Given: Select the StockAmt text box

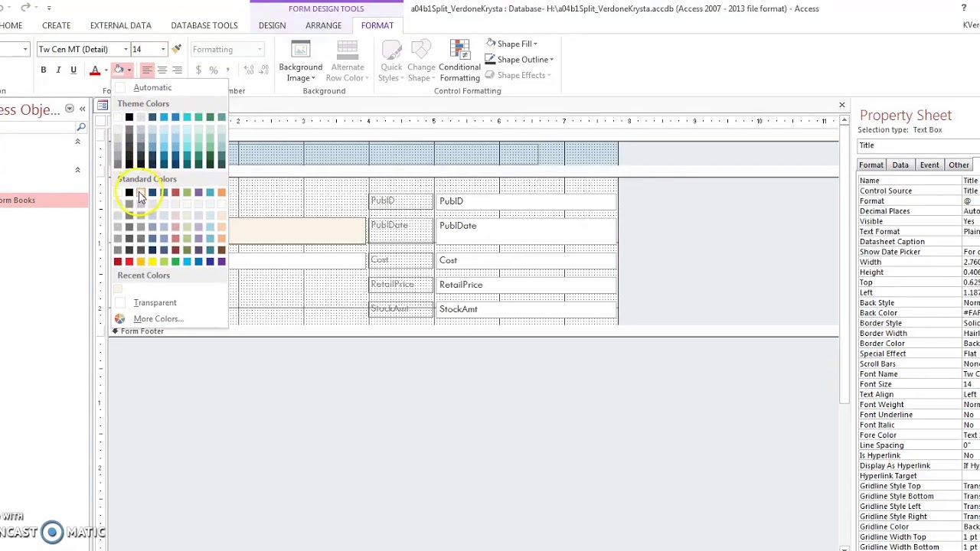Looking at the screenshot, I should point(525,309).
